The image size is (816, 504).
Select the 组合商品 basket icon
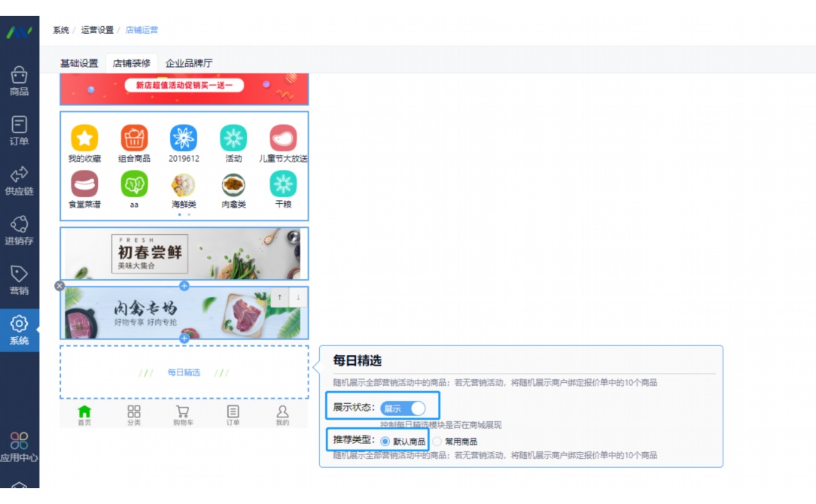click(134, 138)
